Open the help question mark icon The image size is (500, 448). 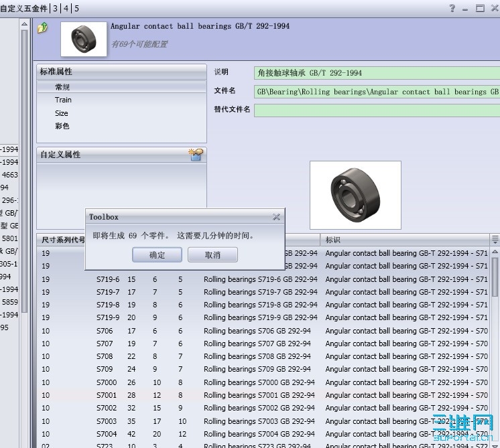(x=452, y=8)
